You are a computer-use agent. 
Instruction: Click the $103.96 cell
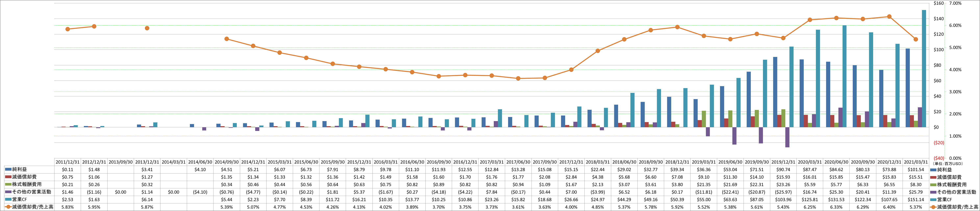[x=783, y=200]
